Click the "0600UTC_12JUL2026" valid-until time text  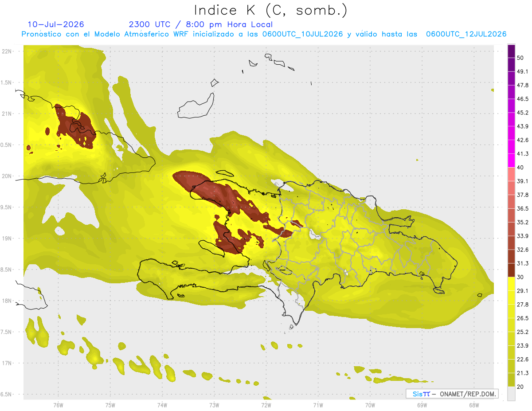coord(466,34)
